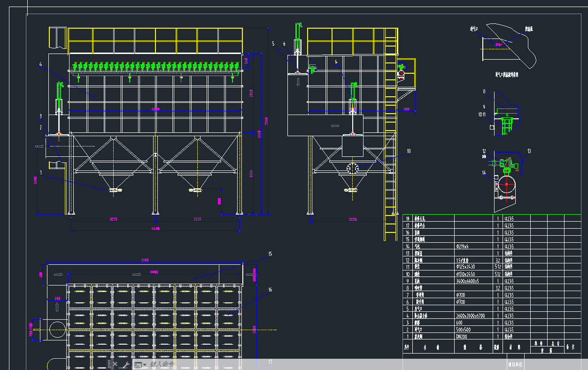Select the 769 dimension near the ladder
This screenshot has height=370, width=588.
click(406, 109)
